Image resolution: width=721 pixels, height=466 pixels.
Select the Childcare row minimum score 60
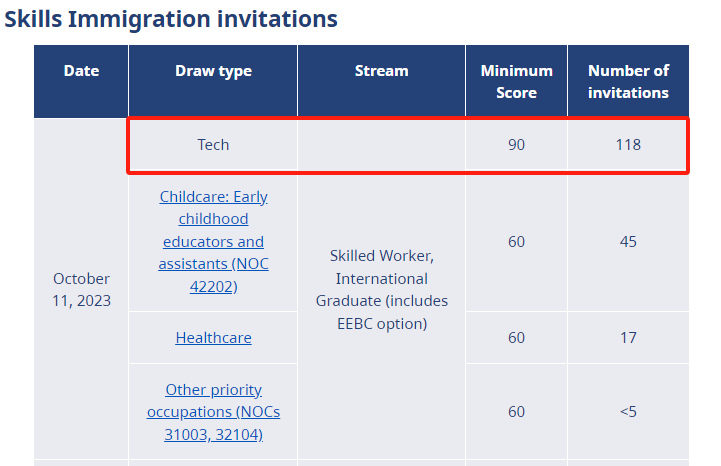click(x=516, y=241)
